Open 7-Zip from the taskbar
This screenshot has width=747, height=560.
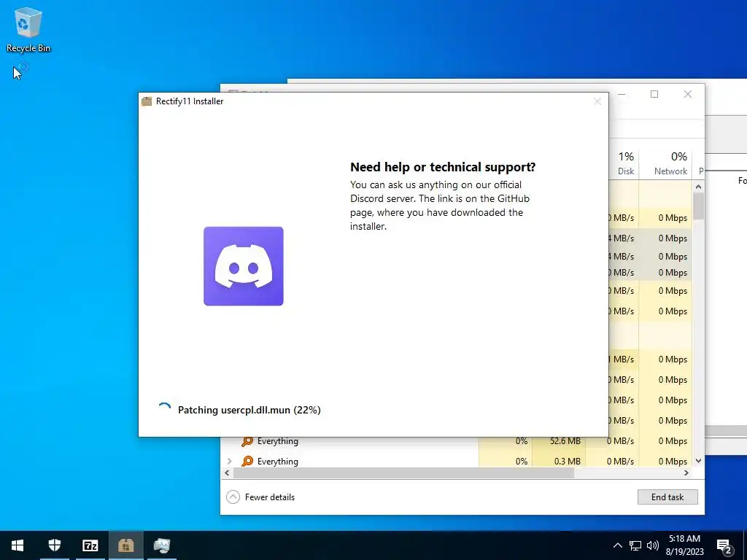coord(90,545)
